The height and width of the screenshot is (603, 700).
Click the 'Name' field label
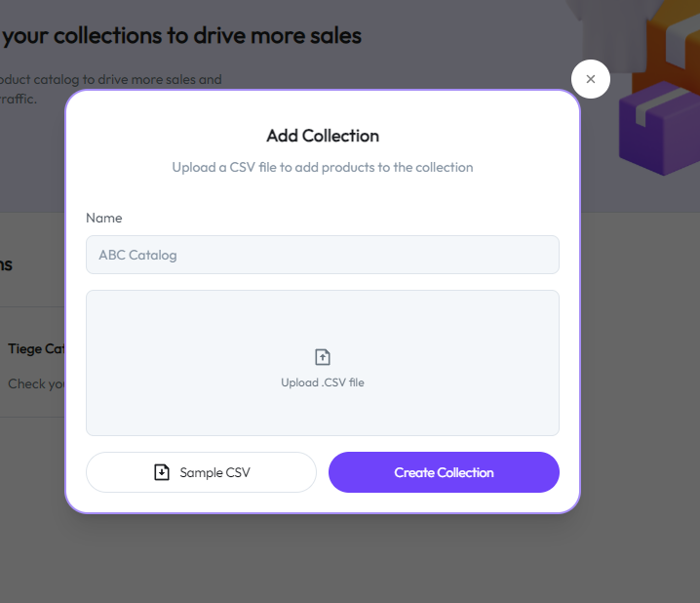point(104,218)
